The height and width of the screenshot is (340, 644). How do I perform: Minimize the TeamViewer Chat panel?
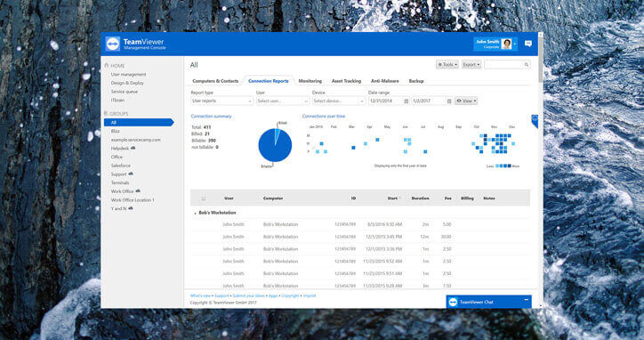pos(526,300)
